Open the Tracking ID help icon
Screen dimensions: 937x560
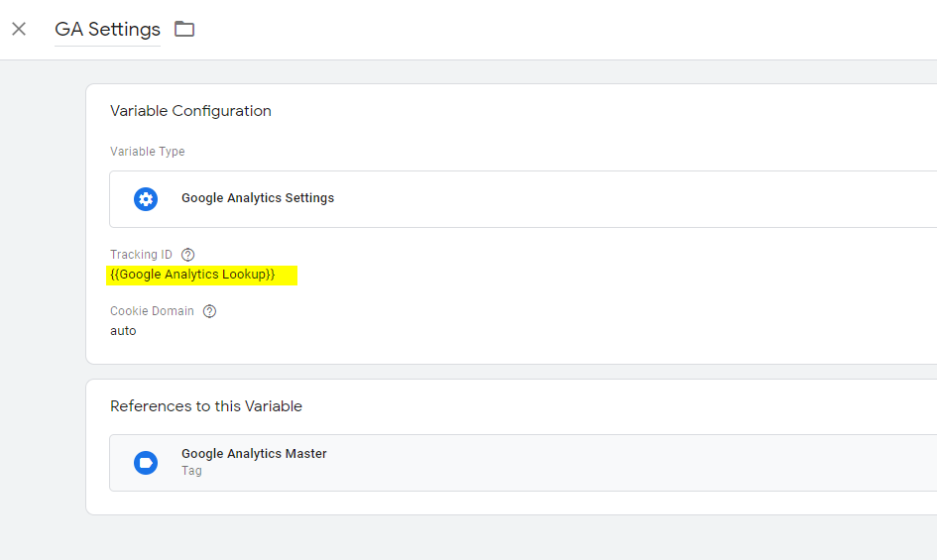pos(187,255)
